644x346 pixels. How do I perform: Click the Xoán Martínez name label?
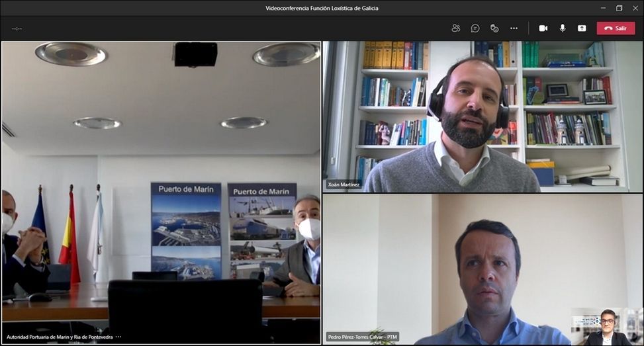343,185
